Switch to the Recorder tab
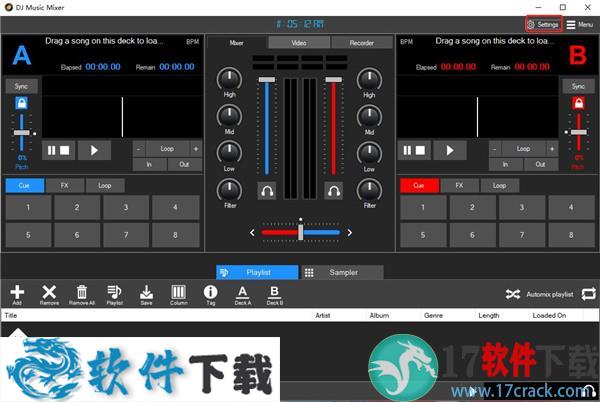This screenshot has height=402, width=600. [x=362, y=43]
